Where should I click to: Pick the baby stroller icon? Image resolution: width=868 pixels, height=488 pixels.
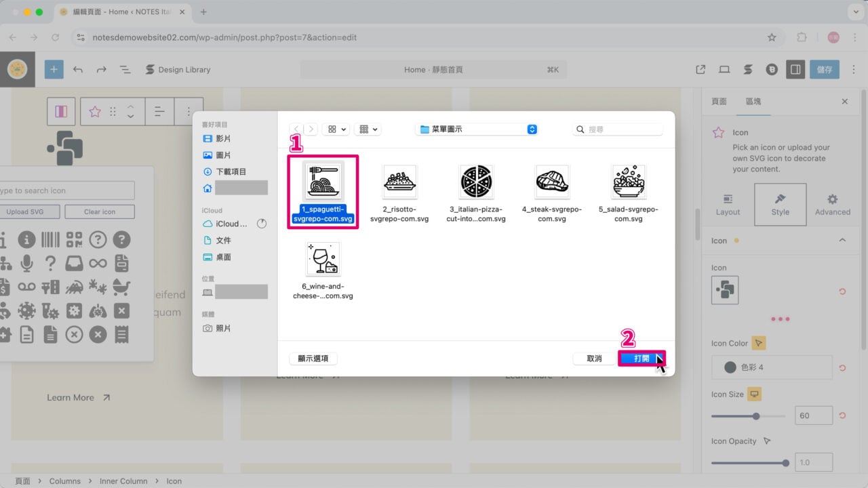(121, 287)
